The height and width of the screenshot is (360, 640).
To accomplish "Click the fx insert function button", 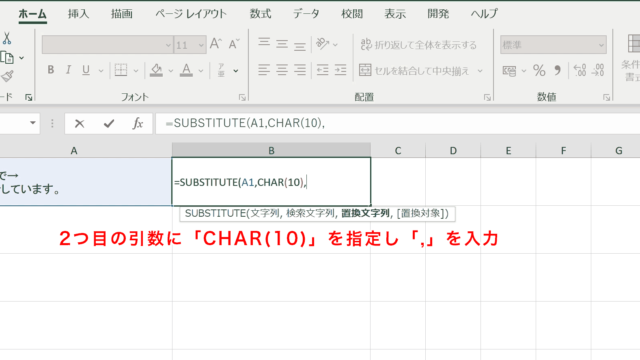I will click(138, 123).
